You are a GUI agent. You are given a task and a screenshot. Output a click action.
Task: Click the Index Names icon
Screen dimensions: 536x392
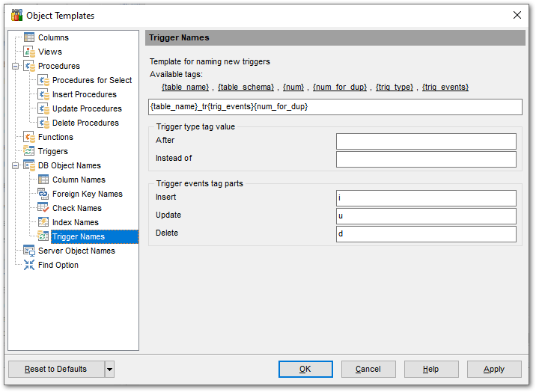pyautogui.click(x=43, y=222)
